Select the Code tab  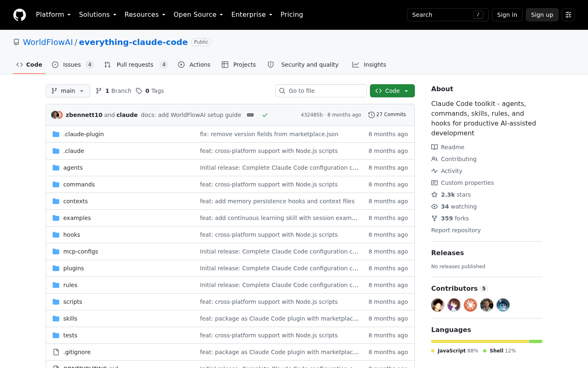pyautogui.click(x=29, y=65)
